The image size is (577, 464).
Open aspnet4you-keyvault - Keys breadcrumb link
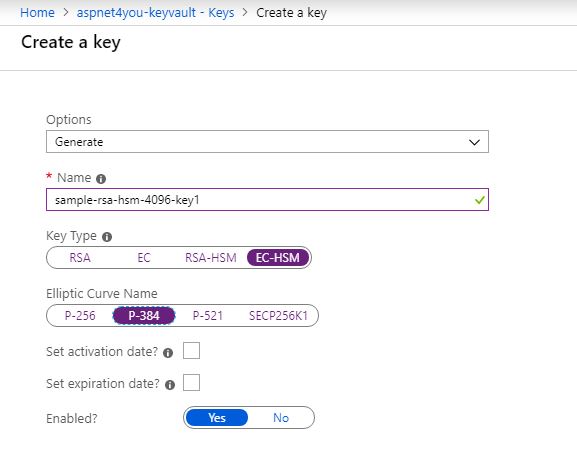155,13
